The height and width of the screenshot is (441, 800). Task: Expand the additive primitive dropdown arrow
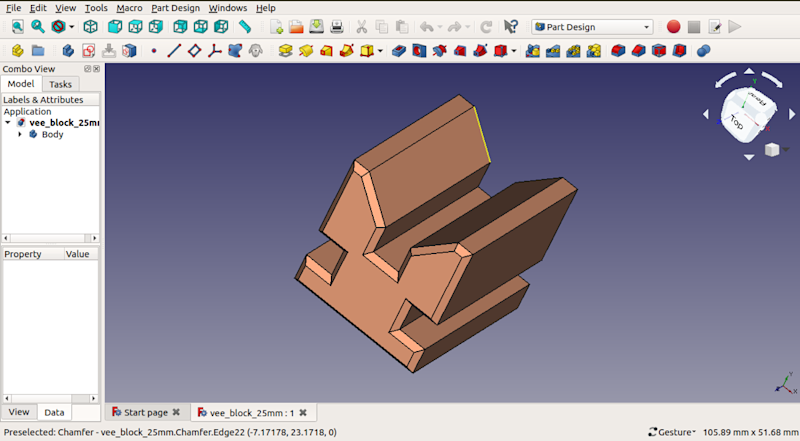(x=380, y=51)
